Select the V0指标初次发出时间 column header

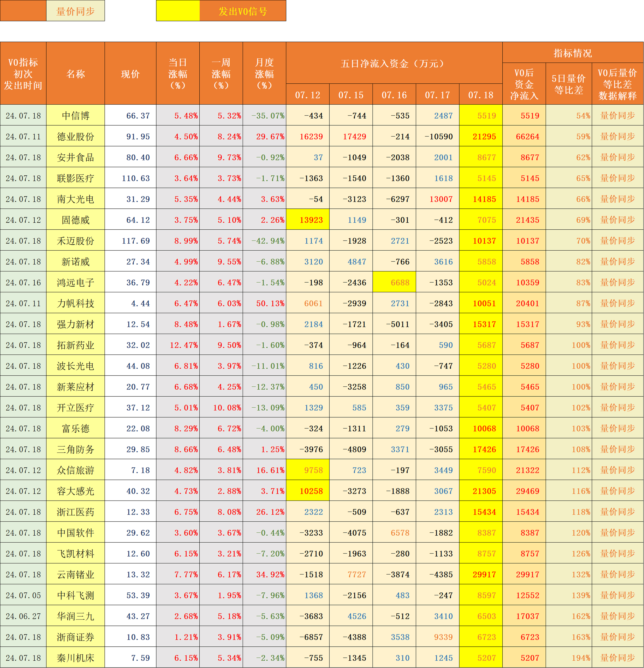click(23, 73)
